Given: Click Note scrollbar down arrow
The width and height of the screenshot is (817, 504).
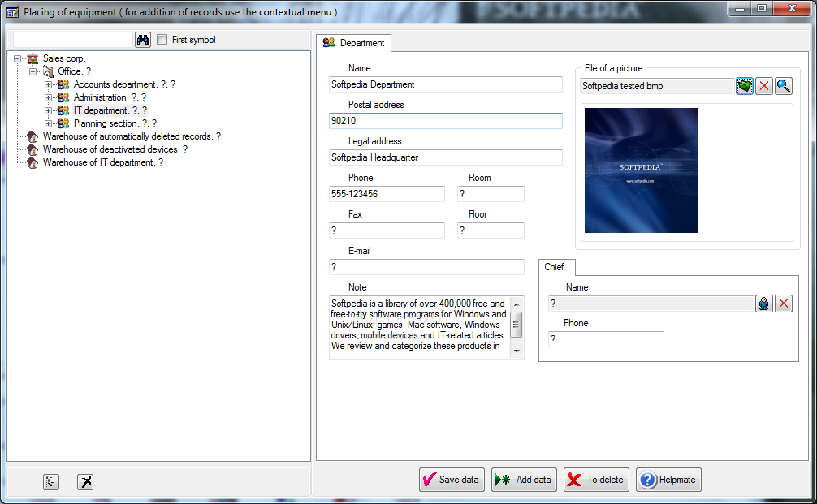Looking at the screenshot, I should [517, 351].
